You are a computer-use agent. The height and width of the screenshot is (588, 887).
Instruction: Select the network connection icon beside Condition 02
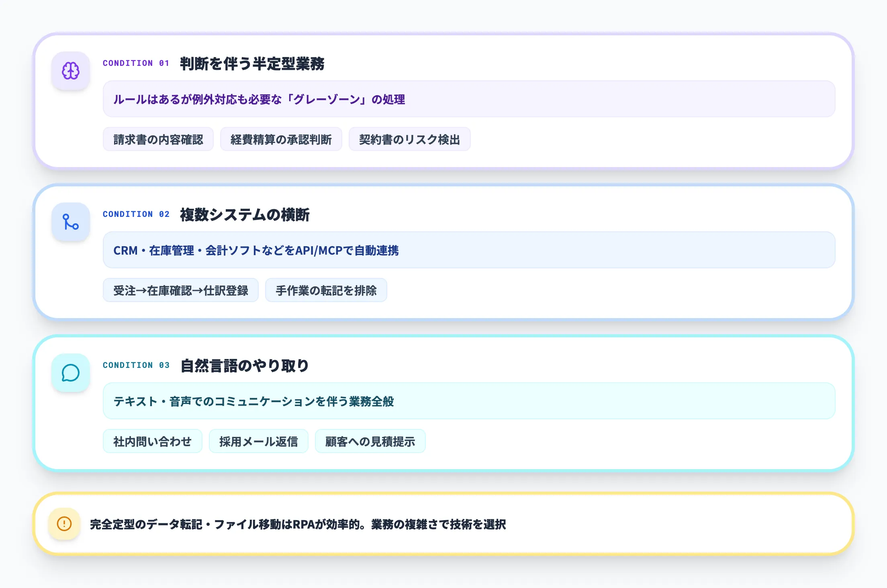pos(70,222)
